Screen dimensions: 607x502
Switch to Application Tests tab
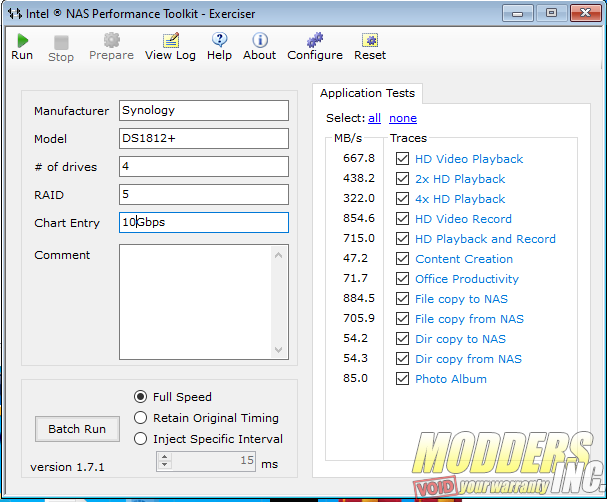367,93
